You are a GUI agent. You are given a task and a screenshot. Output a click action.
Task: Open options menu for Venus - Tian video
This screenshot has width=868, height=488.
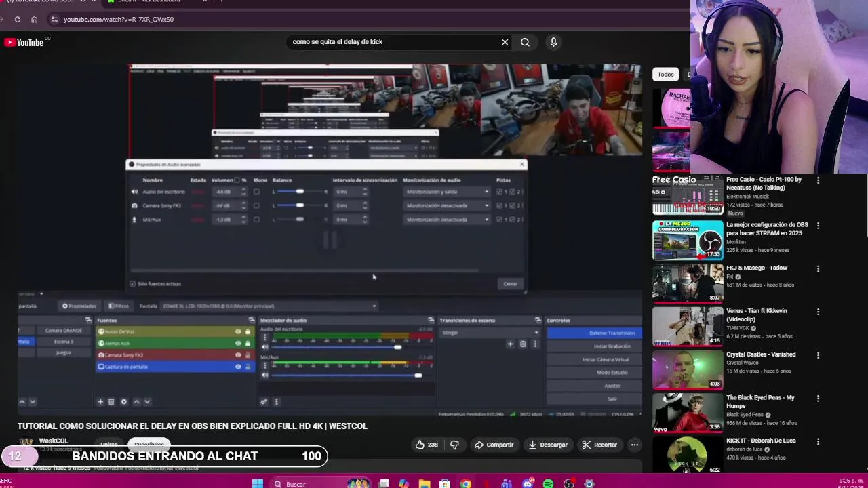818,312
